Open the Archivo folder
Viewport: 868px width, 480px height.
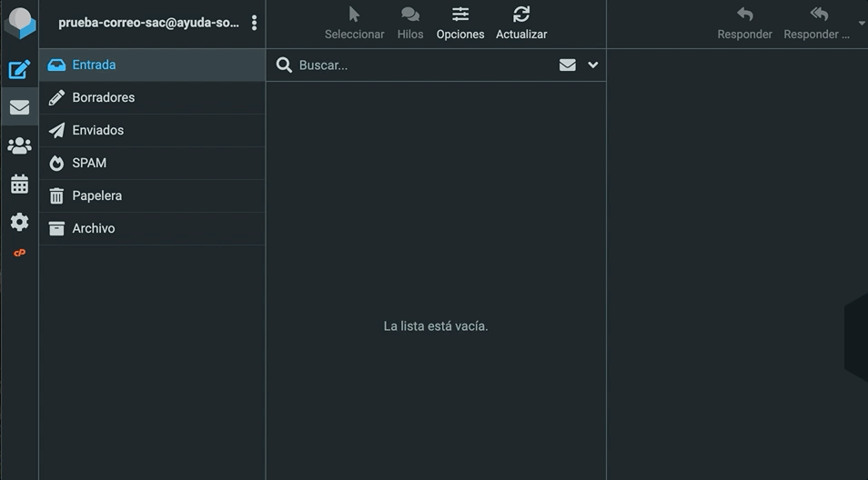[152, 228]
